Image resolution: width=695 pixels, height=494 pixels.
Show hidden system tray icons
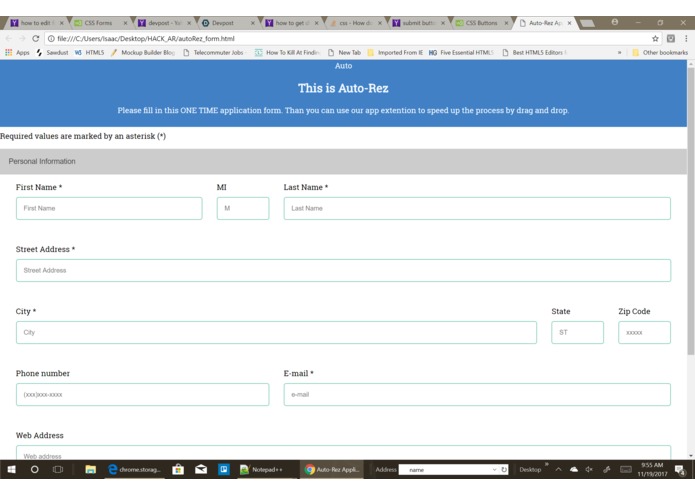(558, 470)
